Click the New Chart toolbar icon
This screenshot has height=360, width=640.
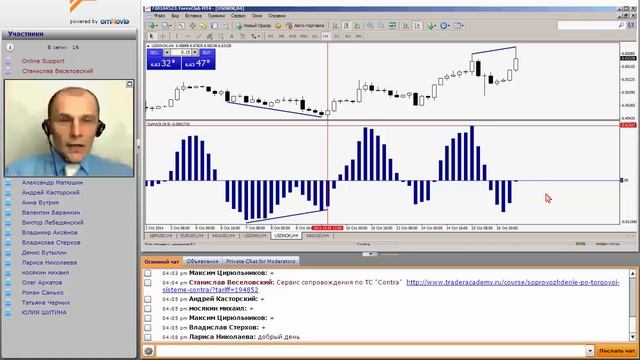(x=152, y=26)
